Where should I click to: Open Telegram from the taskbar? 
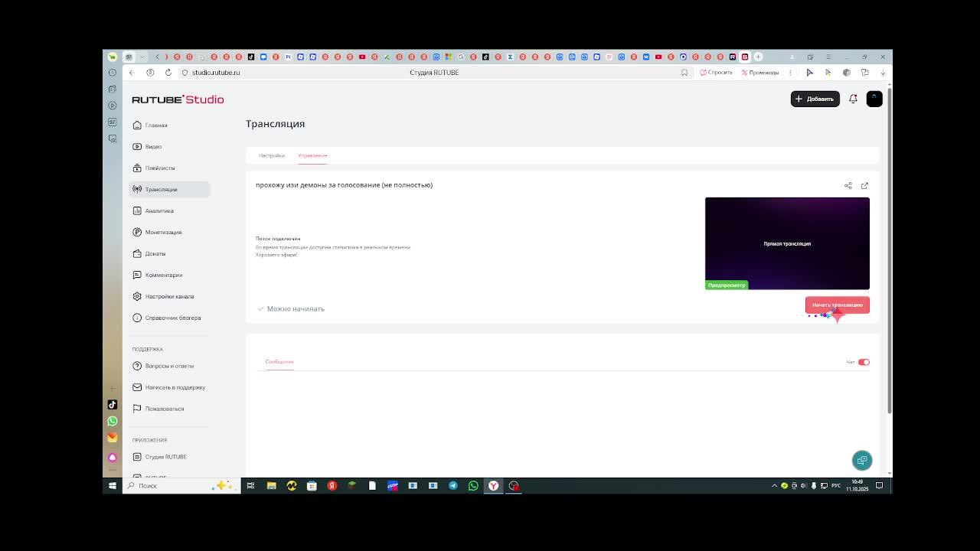(453, 486)
